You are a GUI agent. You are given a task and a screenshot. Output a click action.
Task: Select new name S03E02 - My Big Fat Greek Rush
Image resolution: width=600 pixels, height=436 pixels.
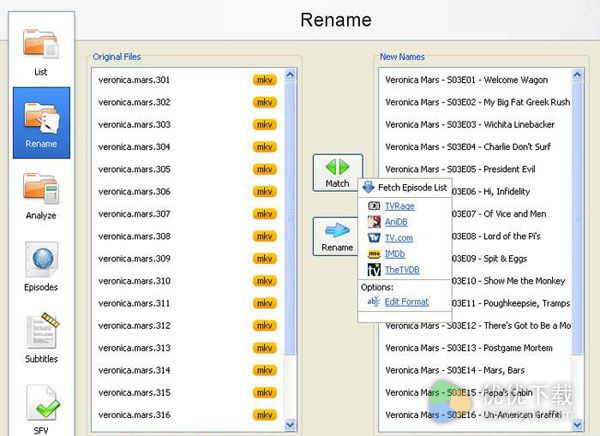(475, 102)
